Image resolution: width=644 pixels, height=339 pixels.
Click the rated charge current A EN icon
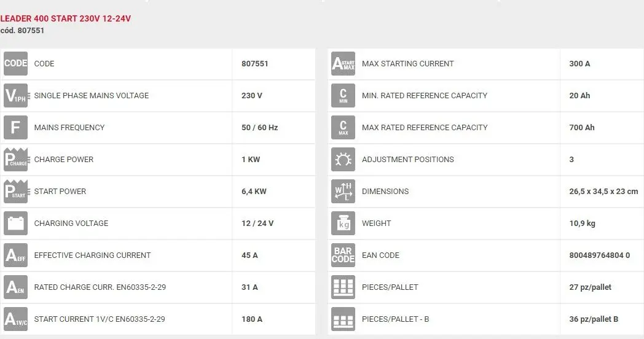(x=15, y=287)
